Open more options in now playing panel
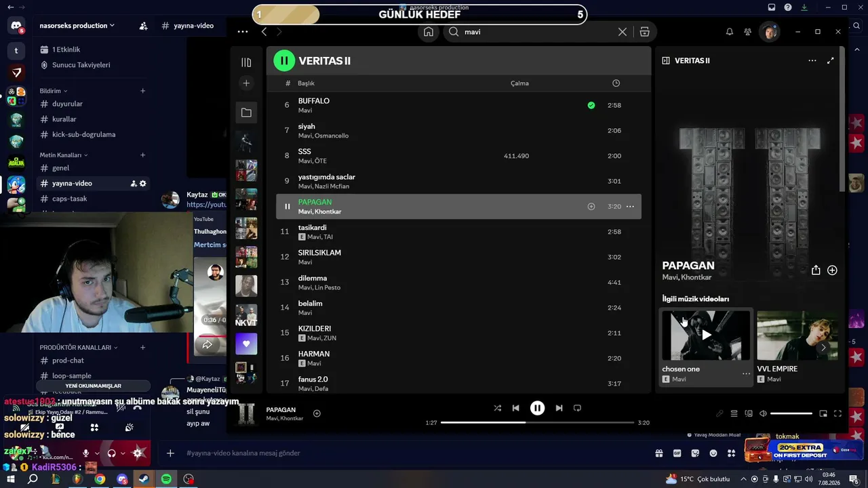This screenshot has height=488, width=868. click(x=812, y=60)
